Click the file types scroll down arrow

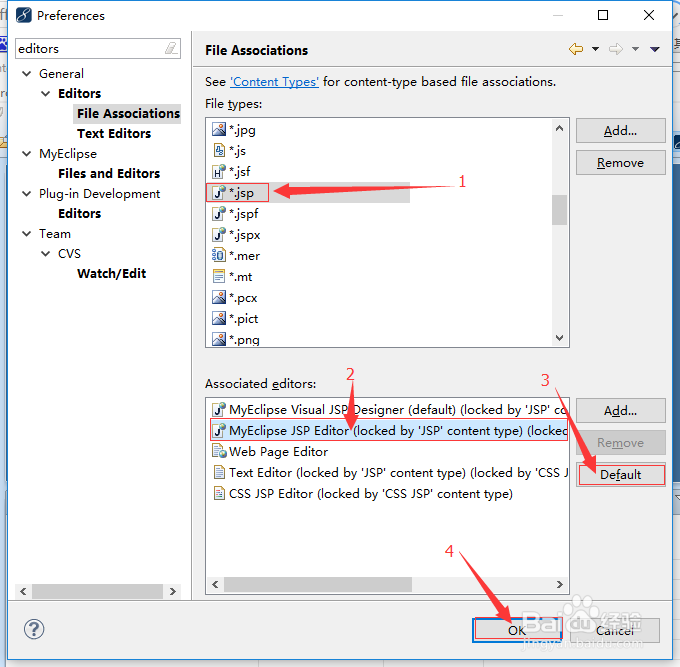pyautogui.click(x=559, y=338)
